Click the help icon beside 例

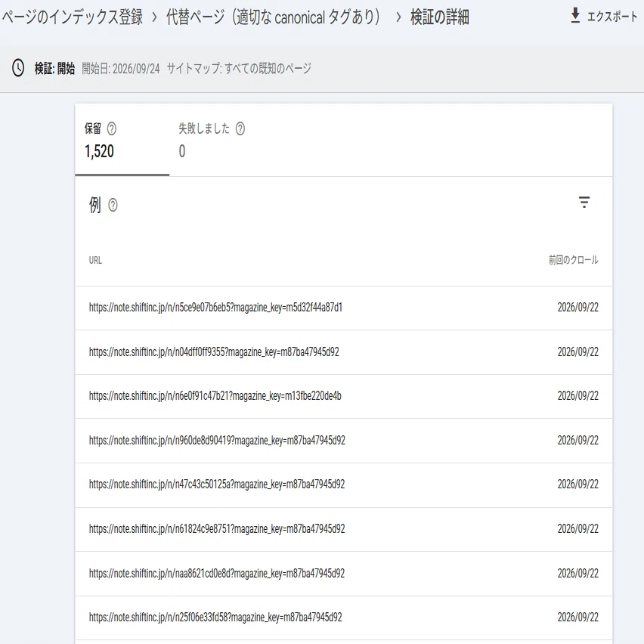point(113,205)
